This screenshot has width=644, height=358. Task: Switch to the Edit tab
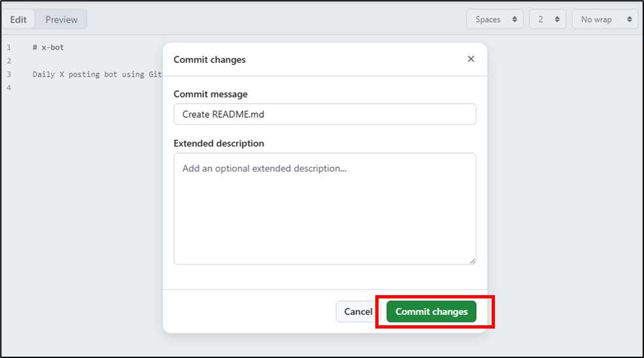coord(18,20)
